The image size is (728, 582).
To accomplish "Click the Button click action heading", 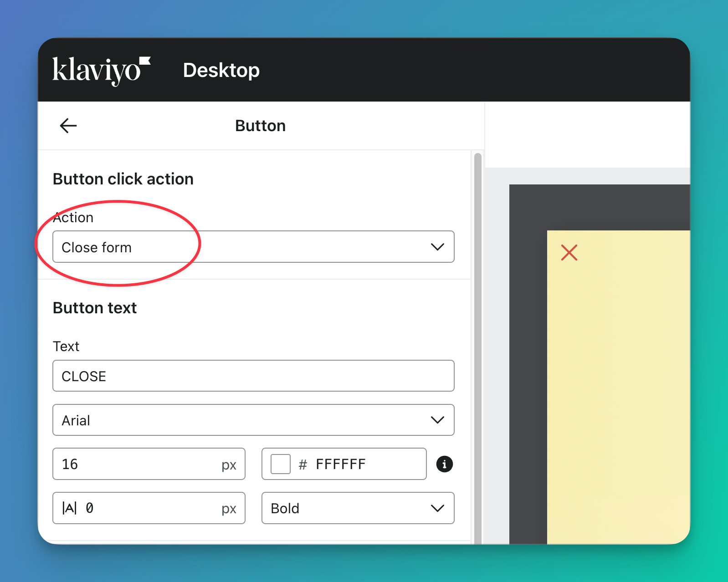I will tap(123, 179).
